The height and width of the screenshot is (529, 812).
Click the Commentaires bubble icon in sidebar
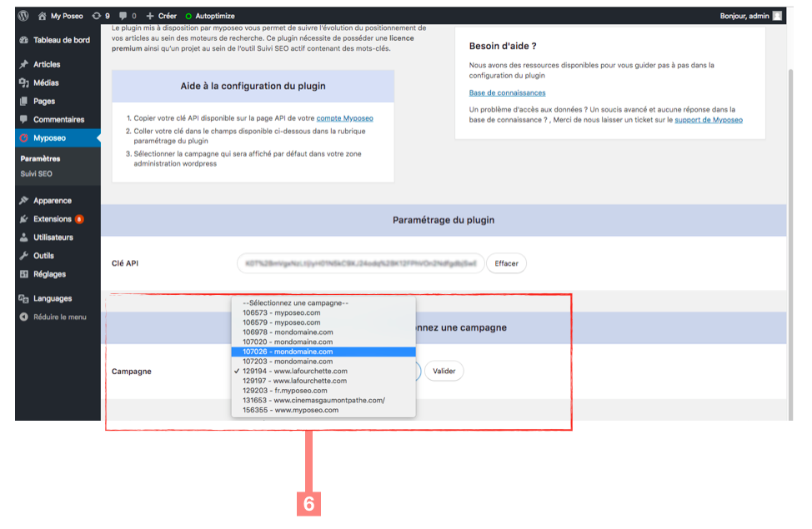(24, 119)
